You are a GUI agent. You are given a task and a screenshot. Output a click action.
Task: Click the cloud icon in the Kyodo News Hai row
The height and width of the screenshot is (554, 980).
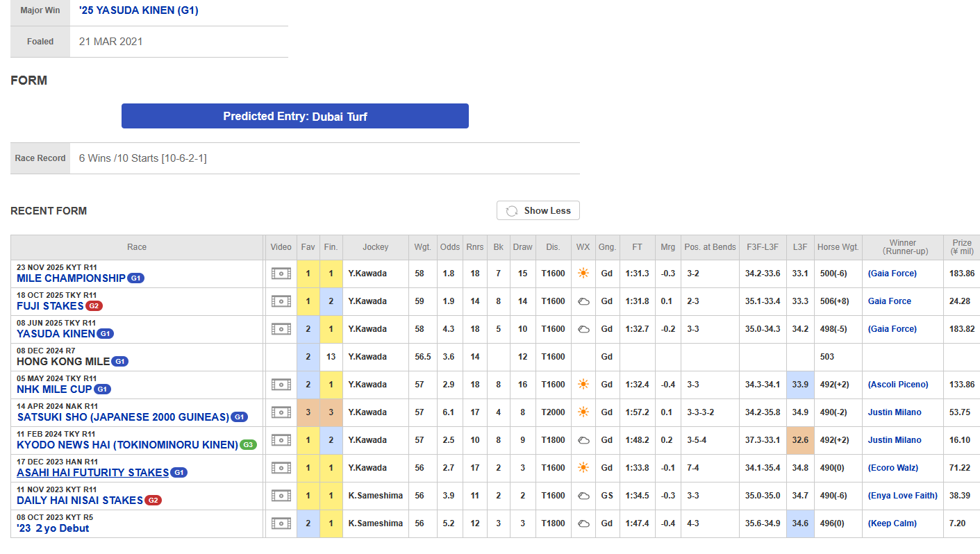tap(583, 440)
